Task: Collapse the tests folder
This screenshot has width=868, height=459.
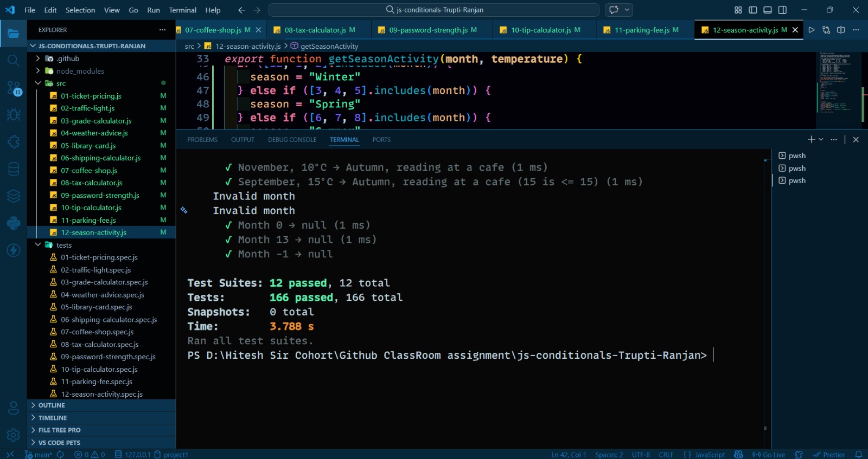Action: pos(38,245)
